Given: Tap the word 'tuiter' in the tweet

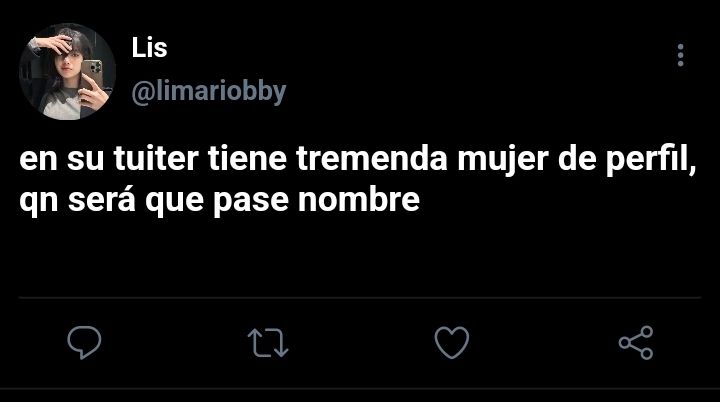Looking at the screenshot, I should [156, 159].
